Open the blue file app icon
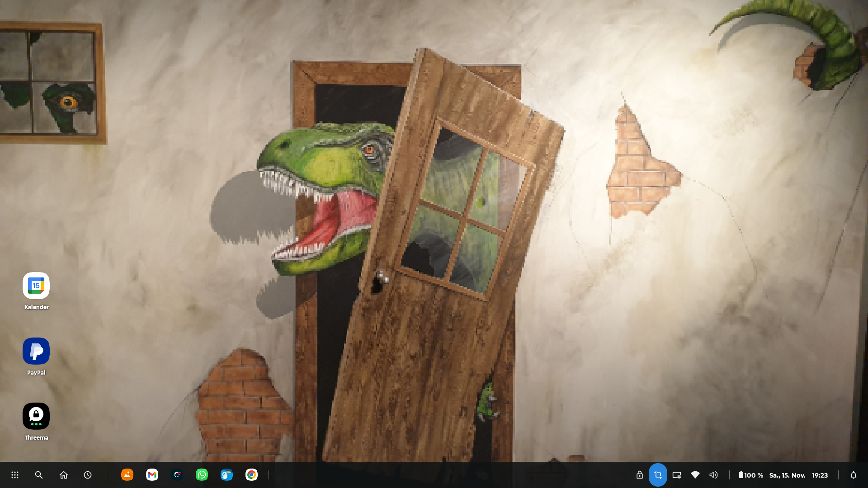 226,475
